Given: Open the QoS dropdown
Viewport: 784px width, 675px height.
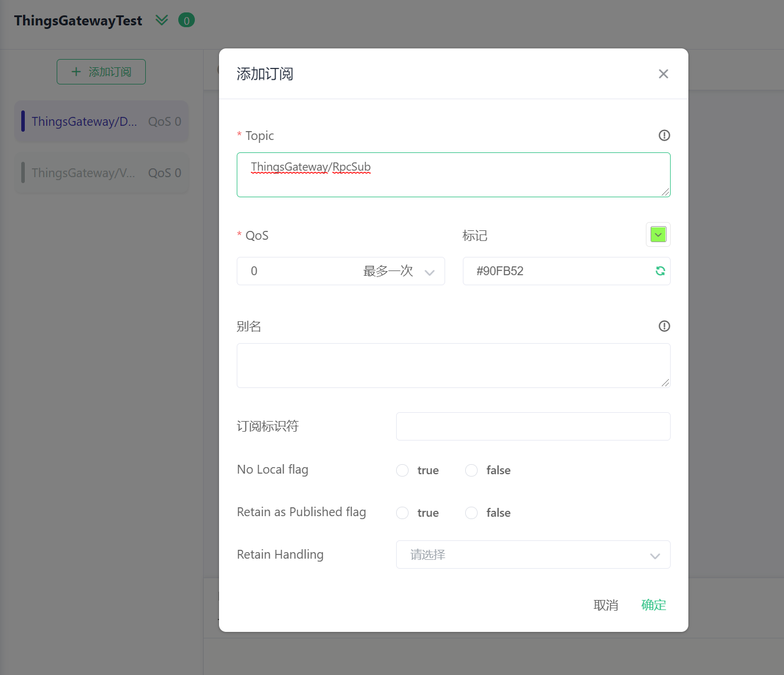Looking at the screenshot, I should (x=341, y=272).
